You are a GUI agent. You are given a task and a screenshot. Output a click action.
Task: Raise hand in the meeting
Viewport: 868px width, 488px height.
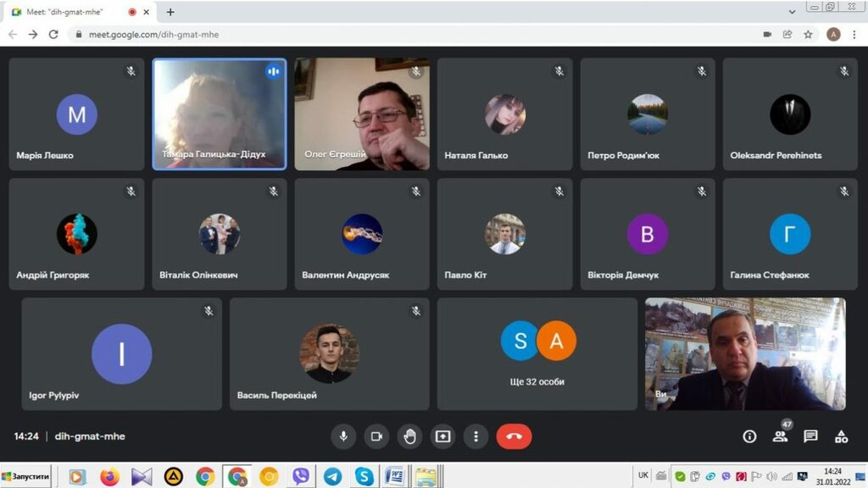[x=409, y=436]
